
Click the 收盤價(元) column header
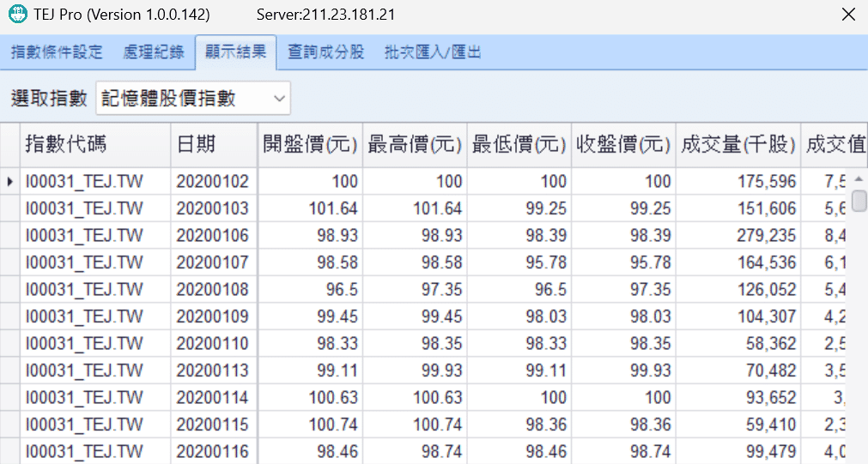(623, 144)
